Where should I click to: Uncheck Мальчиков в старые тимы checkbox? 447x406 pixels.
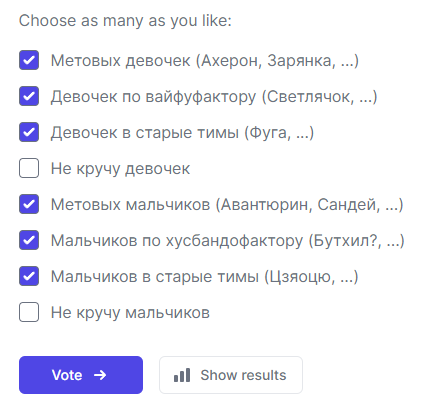point(29,276)
